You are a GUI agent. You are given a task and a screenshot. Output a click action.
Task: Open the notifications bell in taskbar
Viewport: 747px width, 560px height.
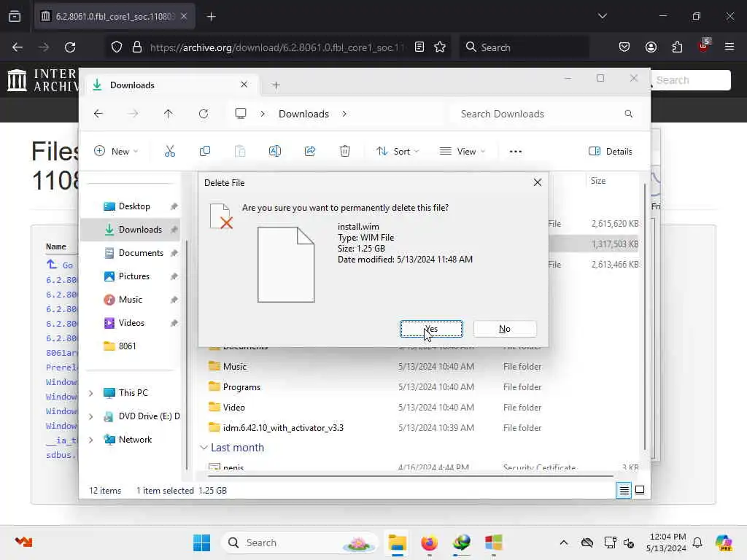pyautogui.click(x=697, y=542)
